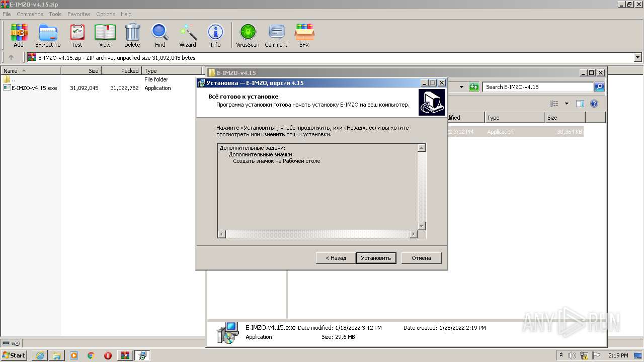Toggle the Explorer preview pane icon
644x362 pixels.
pyautogui.click(x=580, y=104)
